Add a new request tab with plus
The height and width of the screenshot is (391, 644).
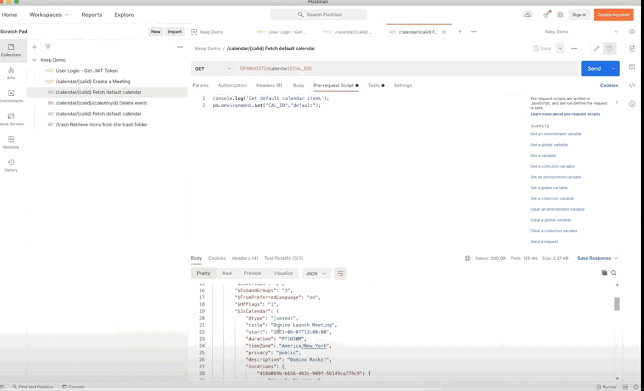click(x=460, y=32)
